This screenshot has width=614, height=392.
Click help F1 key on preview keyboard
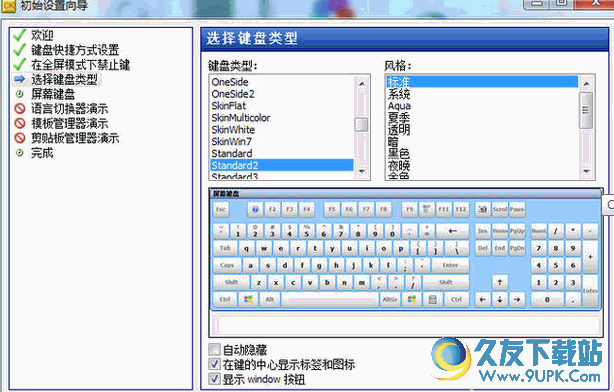click(x=255, y=210)
